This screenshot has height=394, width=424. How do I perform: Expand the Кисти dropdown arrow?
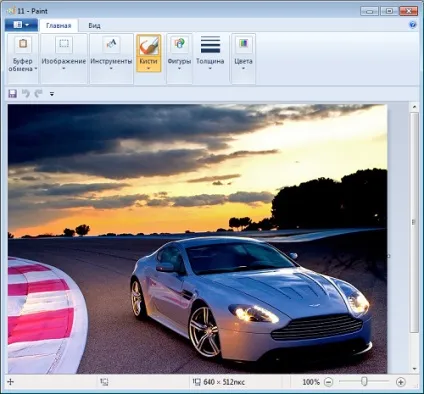(x=148, y=69)
